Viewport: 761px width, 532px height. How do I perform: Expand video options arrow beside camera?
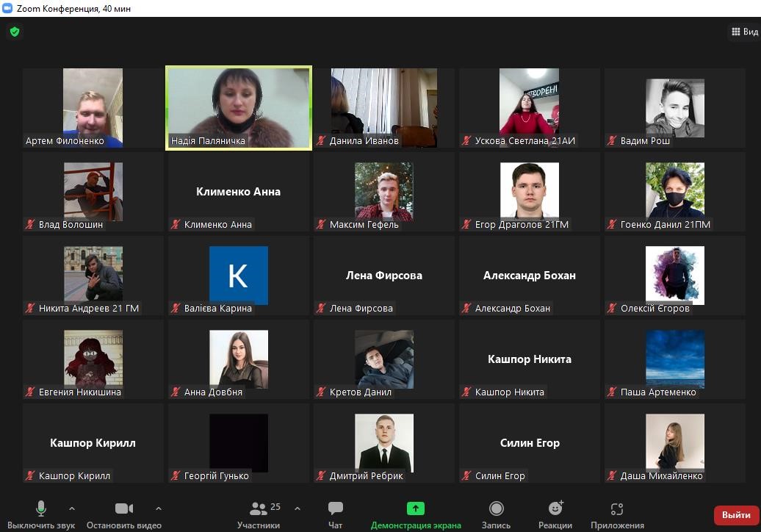click(x=158, y=508)
